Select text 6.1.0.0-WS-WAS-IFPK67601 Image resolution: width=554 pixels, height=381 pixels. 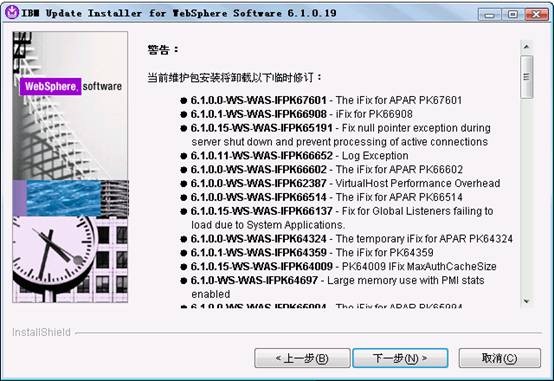tap(258, 100)
